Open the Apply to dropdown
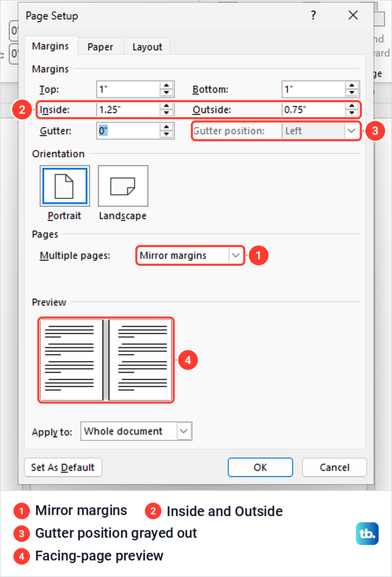 pos(136,431)
